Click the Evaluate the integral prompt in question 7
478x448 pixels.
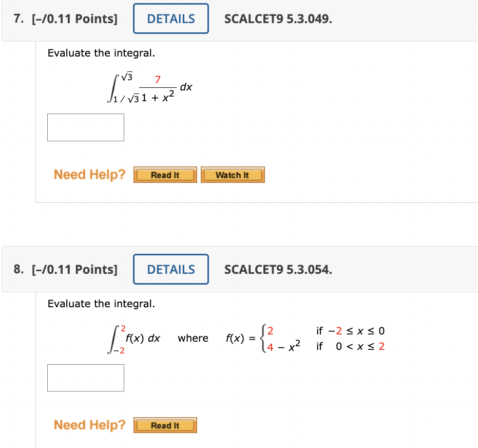[101, 53]
